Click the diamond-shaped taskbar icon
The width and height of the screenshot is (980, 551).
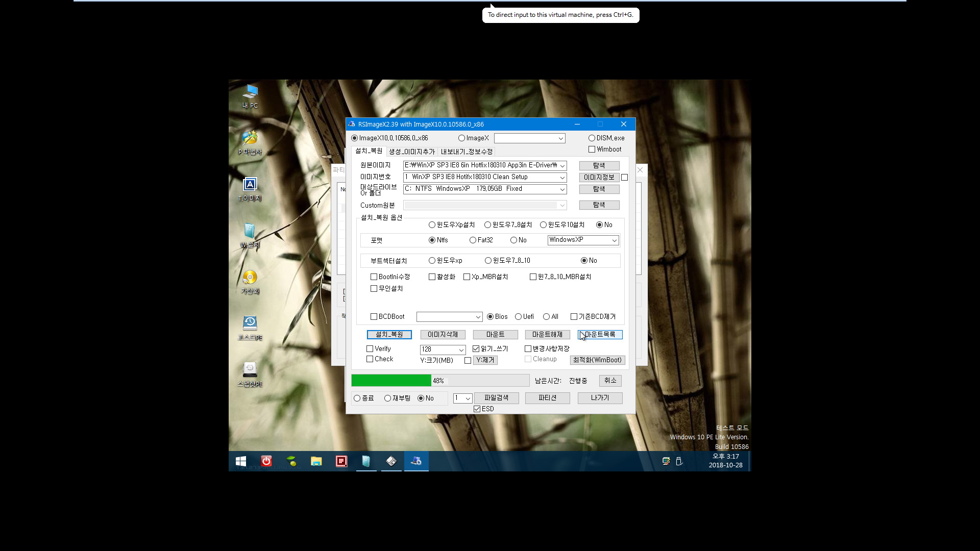[391, 461]
